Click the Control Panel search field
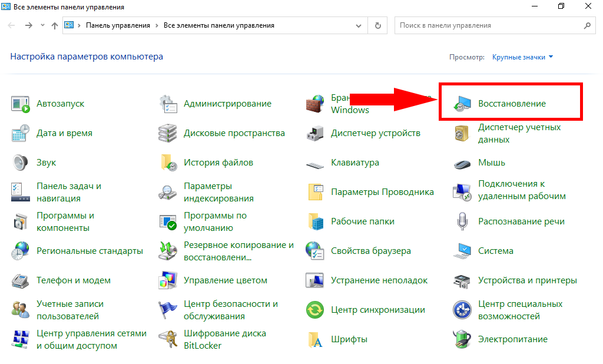The width and height of the screenshot is (603, 364). [489, 26]
